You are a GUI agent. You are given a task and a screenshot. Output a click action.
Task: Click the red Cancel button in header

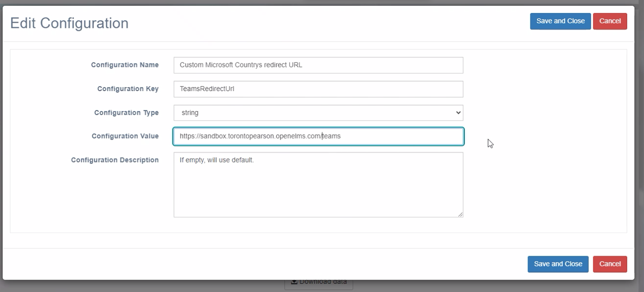[610, 21]
